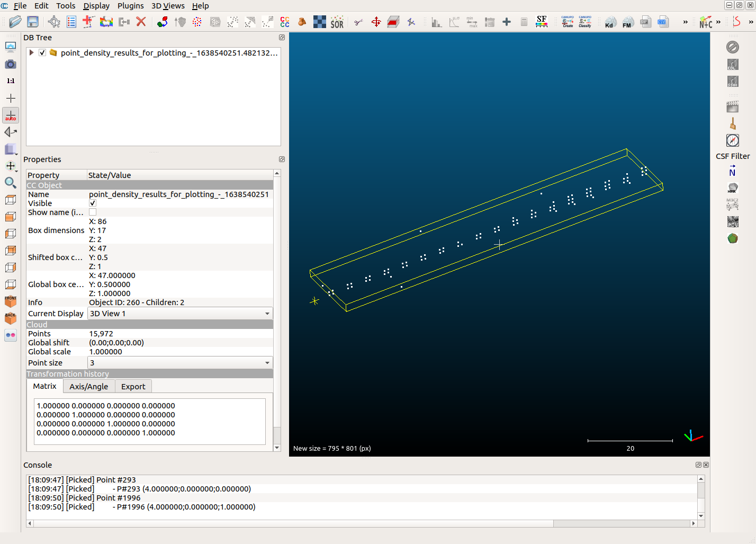The width and height of the screenshot is (756, 544).
Task: Enable the EDL shader
Action: point(733,64)
